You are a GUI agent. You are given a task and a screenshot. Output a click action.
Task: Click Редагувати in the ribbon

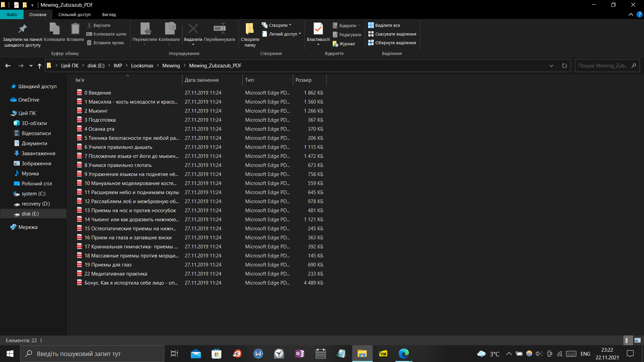pos(347,35)
